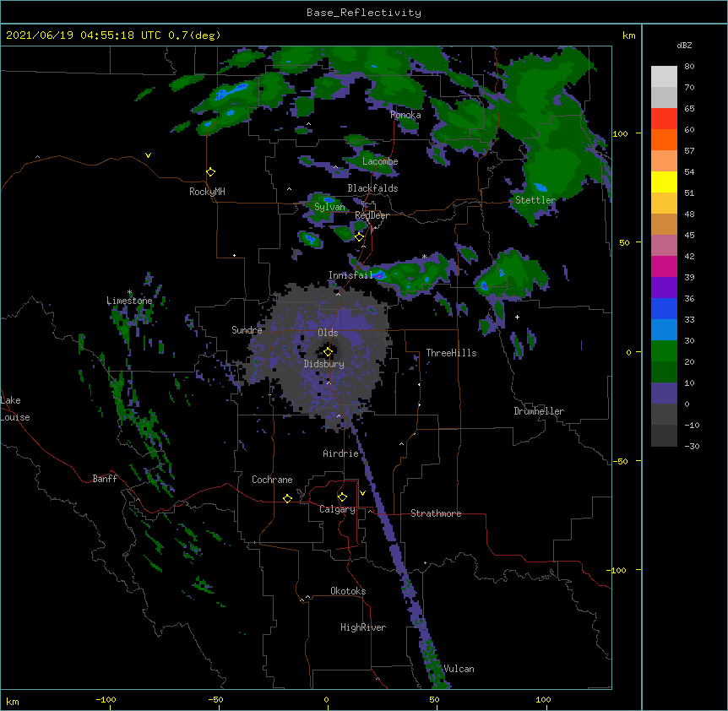Image resolution: width=728 pixels, height=711 pixels.
Task: Select the Cochrane label
Action: 272,480
